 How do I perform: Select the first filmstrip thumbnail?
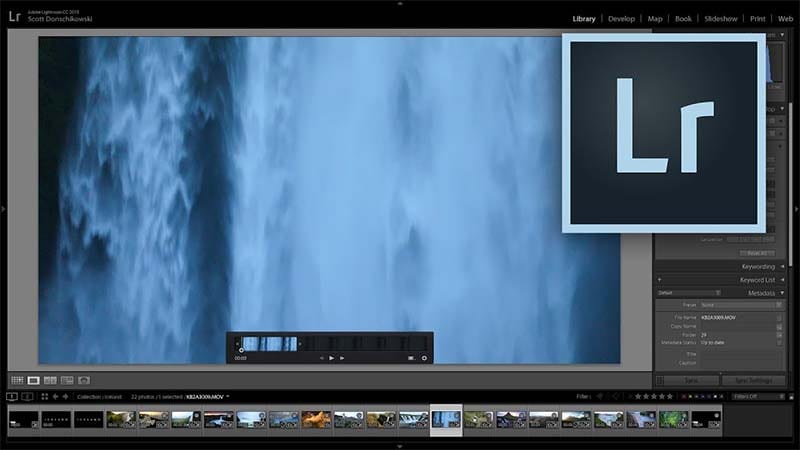23,420
